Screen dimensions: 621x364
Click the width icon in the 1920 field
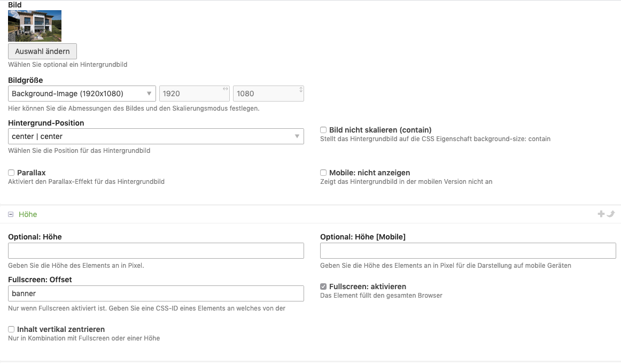(226, 89)
